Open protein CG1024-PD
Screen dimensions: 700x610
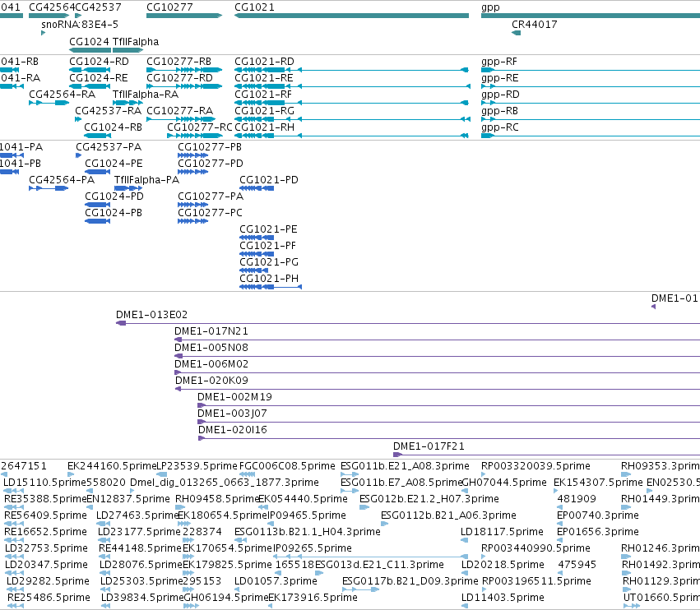pos(114,196)
